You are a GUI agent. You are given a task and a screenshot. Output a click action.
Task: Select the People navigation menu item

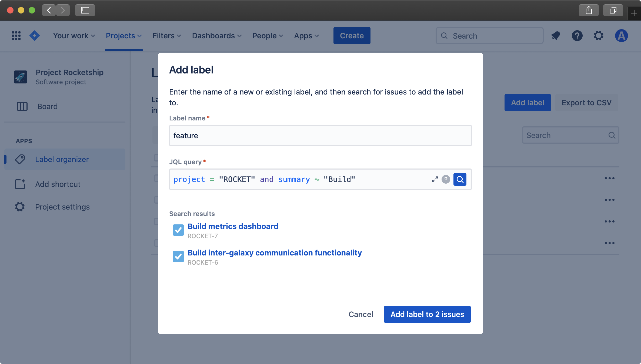pos(267,36)
